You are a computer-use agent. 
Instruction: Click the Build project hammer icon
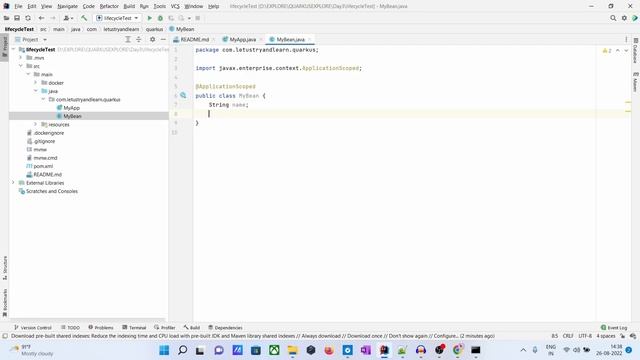[x=84, y=18]
